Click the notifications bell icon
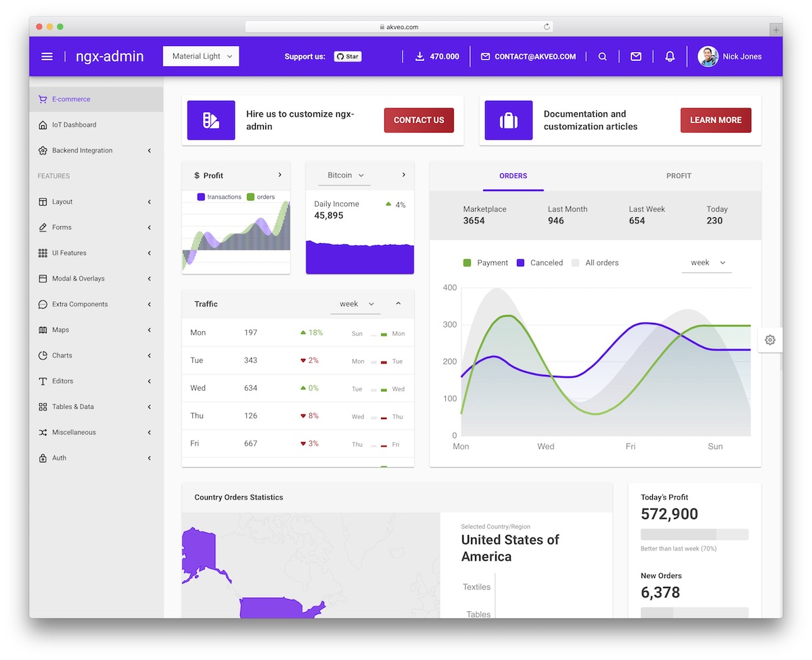 [x=670, y=57]
